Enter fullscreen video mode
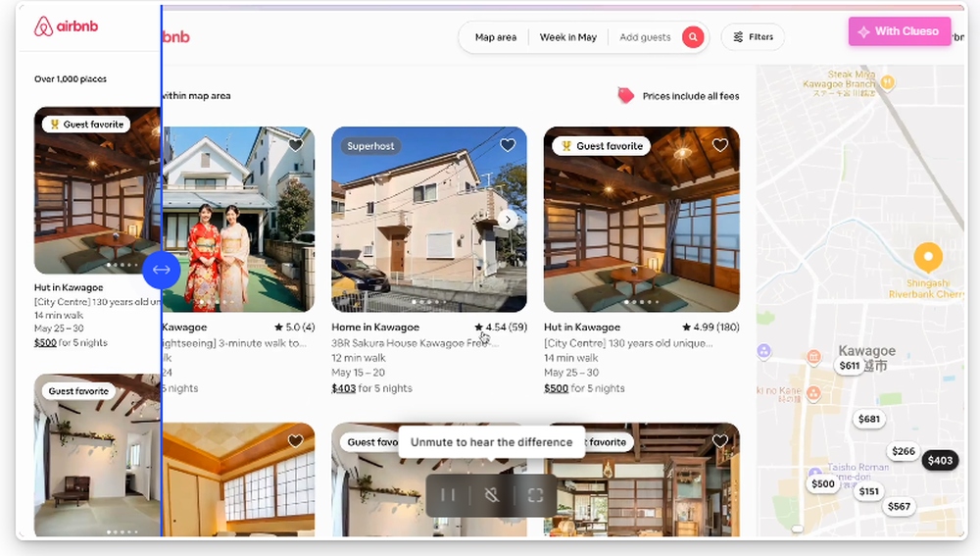This screenshot has width=980, height=556. [536, 495]
